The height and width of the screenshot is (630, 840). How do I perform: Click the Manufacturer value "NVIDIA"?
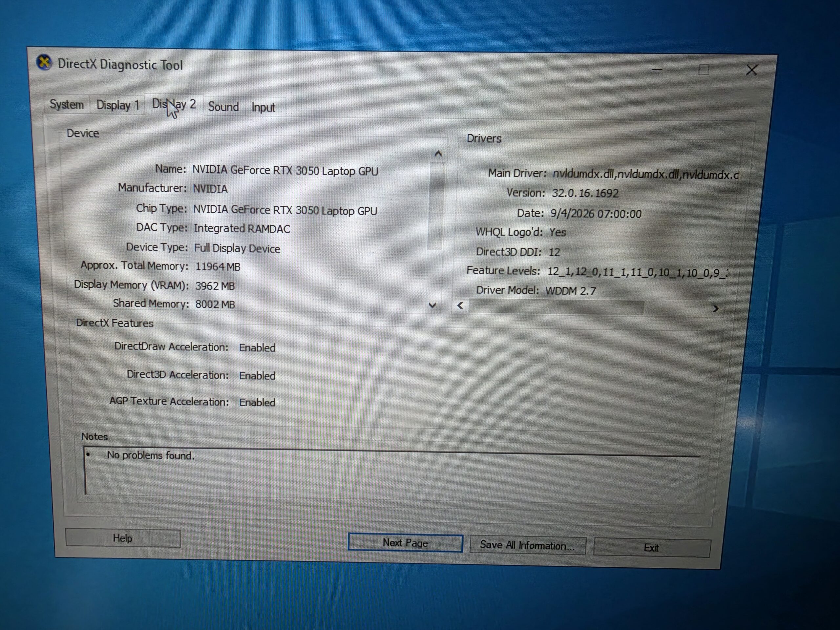pos(210,189)
